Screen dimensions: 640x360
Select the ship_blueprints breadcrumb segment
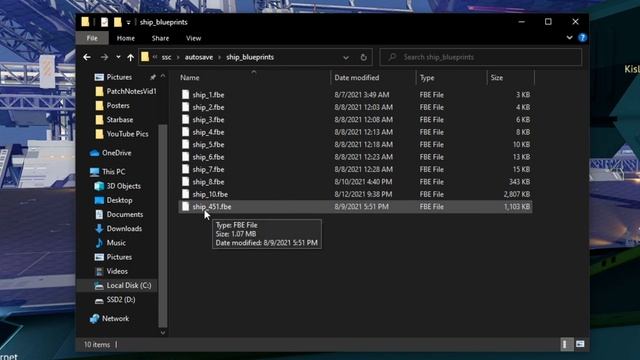pos(250,57)
